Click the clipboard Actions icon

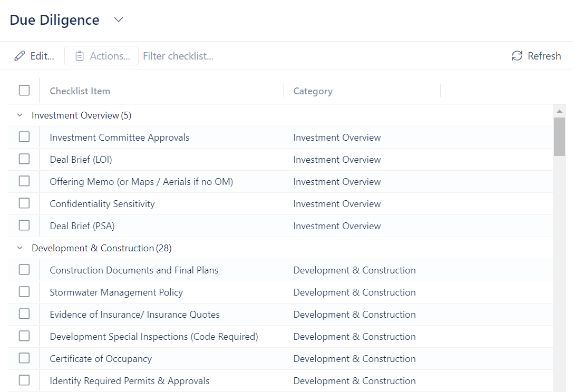tap(80, 56)
